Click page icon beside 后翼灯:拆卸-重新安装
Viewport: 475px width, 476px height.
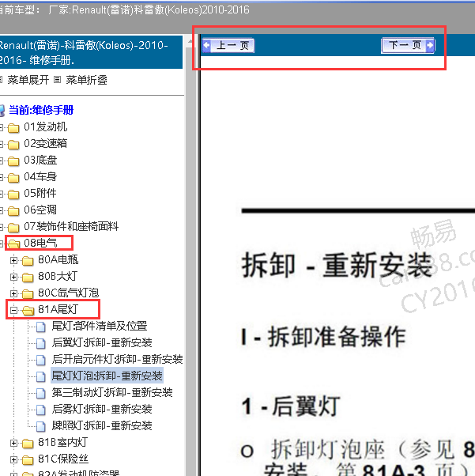tap(40, 344)
